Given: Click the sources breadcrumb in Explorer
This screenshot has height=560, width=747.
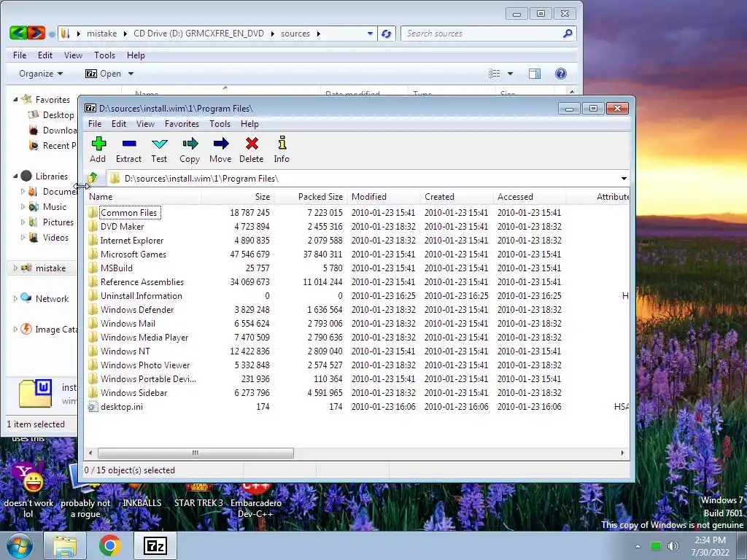Looking at the screenshot, I should click(295, 34).
